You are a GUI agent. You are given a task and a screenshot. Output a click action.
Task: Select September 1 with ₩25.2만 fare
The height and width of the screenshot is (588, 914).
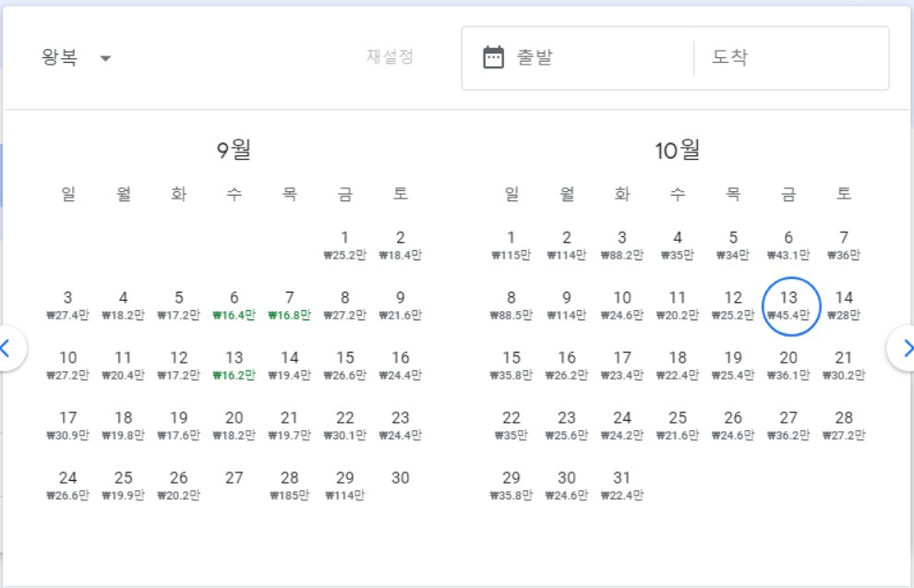pos(345,245)
